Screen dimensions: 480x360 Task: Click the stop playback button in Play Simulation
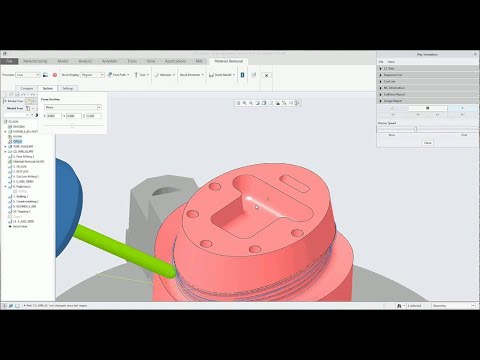point(428,108)
